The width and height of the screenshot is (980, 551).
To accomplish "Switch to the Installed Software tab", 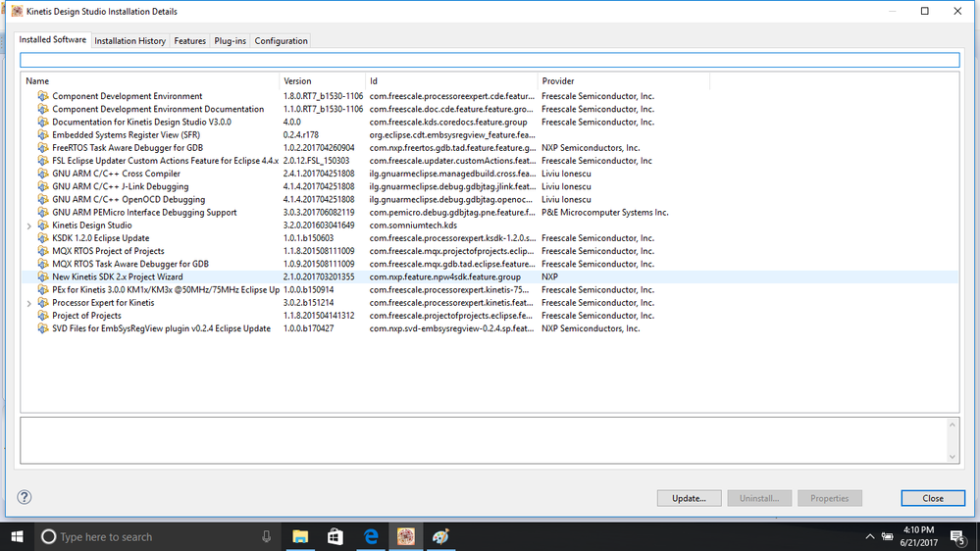I will [53, 39].
